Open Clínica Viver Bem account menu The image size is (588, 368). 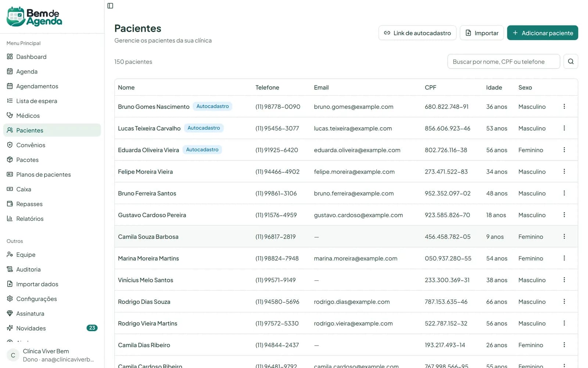coord(52,355)
